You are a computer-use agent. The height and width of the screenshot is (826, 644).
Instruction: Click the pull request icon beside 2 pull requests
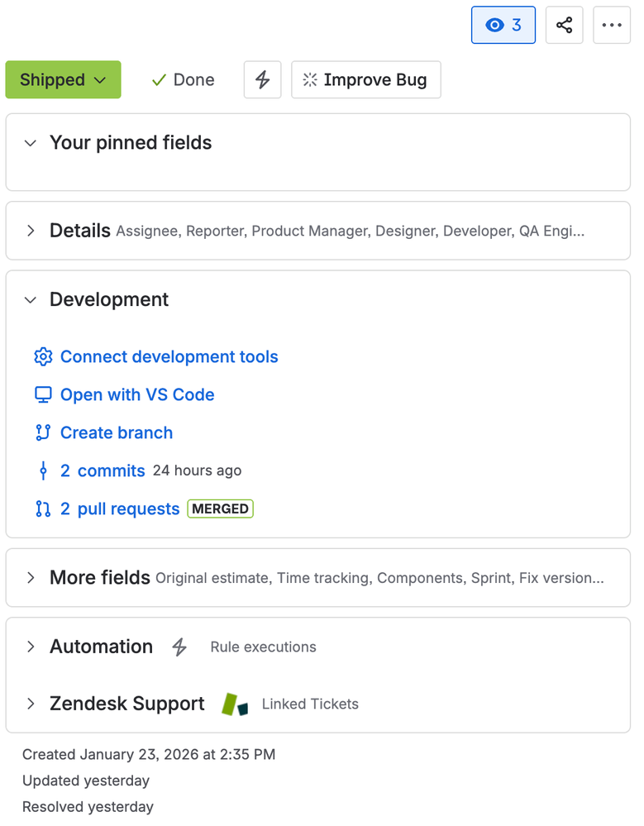click(x=42, y=508)
